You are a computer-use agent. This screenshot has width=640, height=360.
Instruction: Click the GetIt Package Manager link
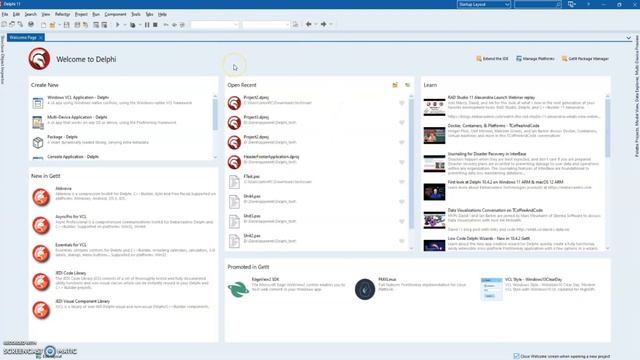[585, 59]
